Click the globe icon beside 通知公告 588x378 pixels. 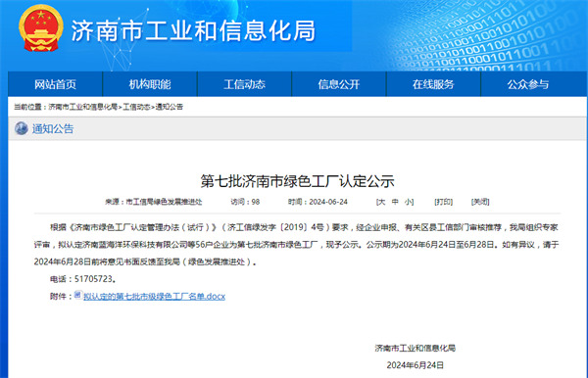(21, 128)
